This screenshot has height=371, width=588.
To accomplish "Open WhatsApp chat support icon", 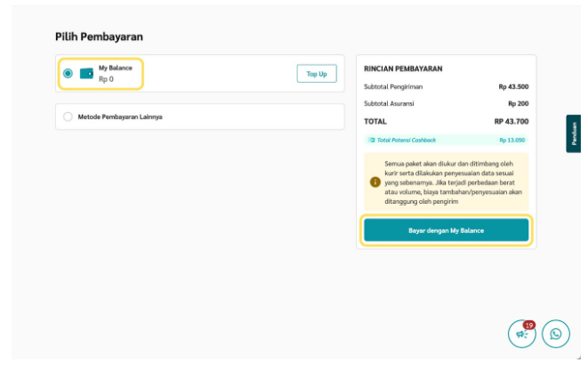I will tap(556, 334).
